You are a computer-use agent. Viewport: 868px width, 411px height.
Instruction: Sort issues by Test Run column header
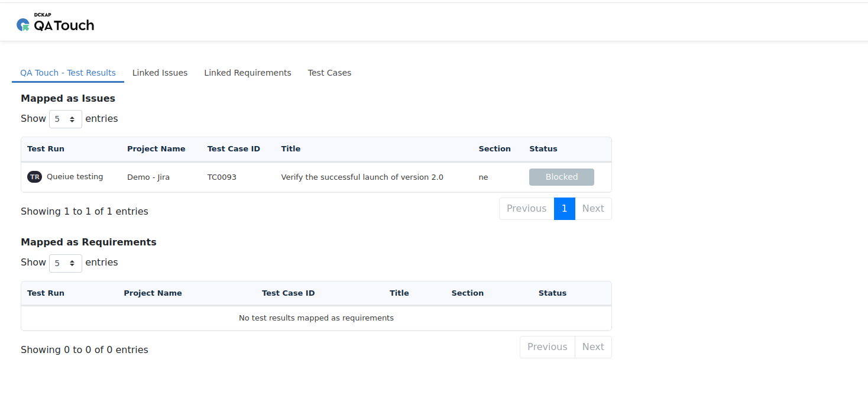(x=46, y=149)
